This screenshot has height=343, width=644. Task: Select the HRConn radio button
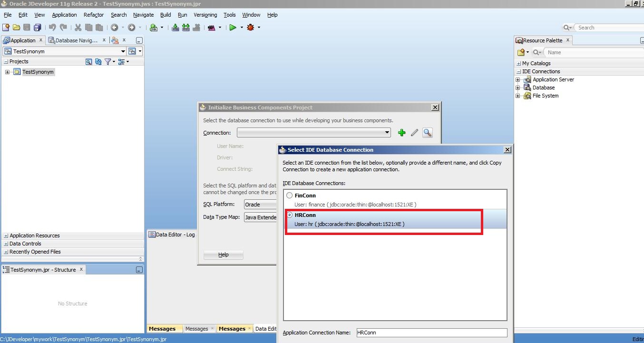pos(289,215)
